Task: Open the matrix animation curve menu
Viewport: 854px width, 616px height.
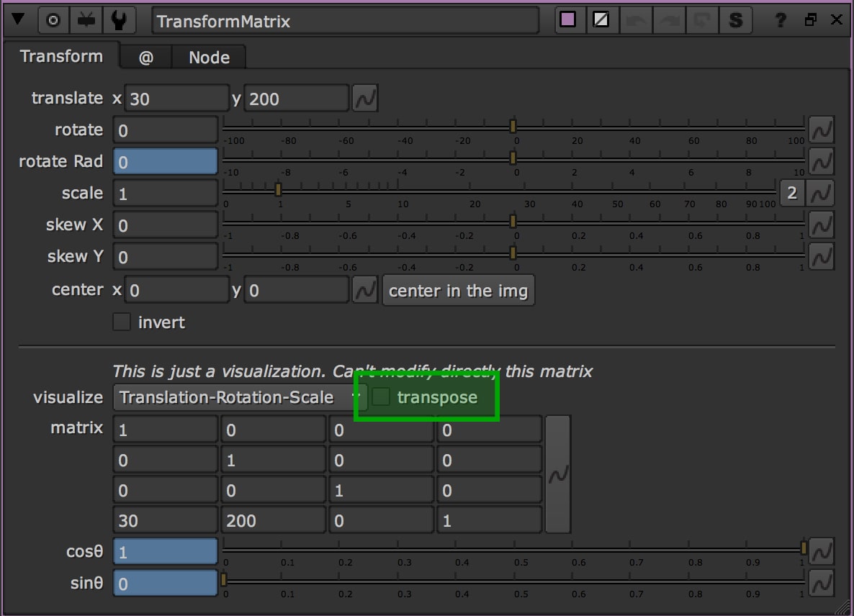Action: [558, 474]
